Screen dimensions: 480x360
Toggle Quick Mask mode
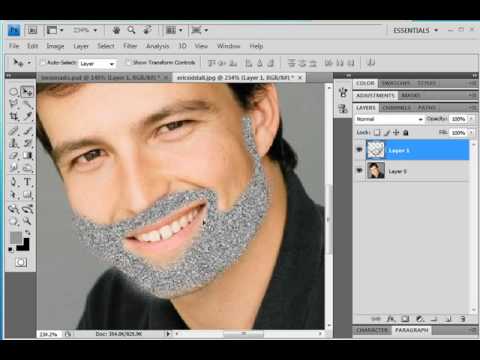[21, 263]
